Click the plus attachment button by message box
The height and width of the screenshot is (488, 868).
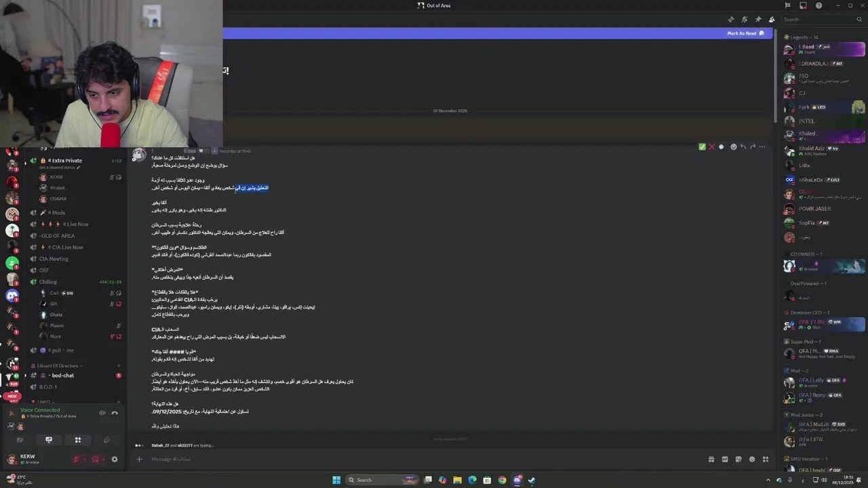point(139,459)
